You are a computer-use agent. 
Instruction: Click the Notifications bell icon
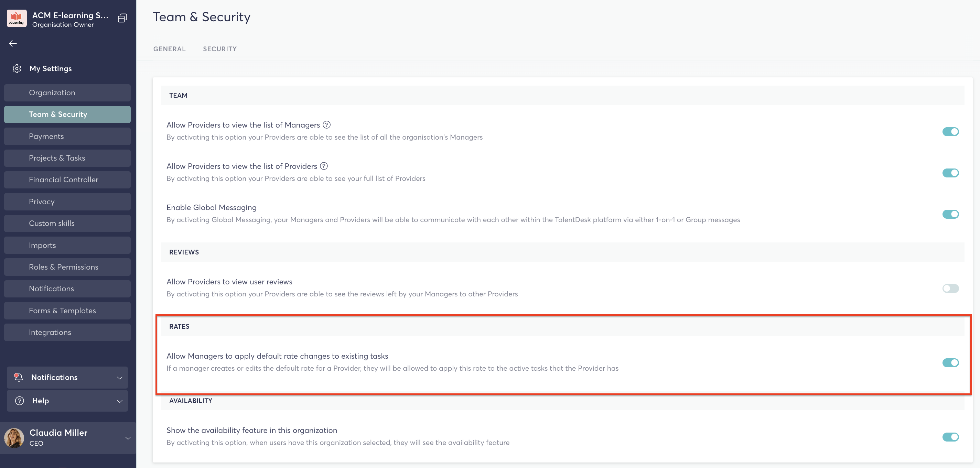click(x=18, y=377)
